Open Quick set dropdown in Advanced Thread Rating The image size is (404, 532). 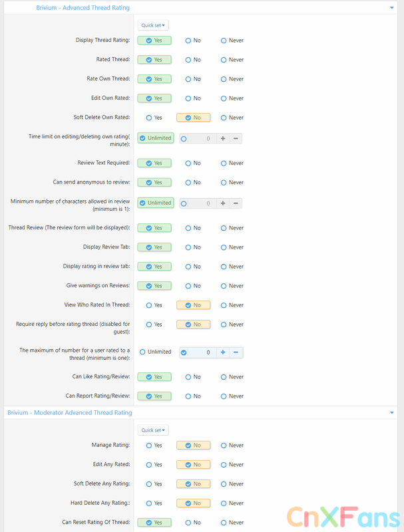[x=153, y=25]
